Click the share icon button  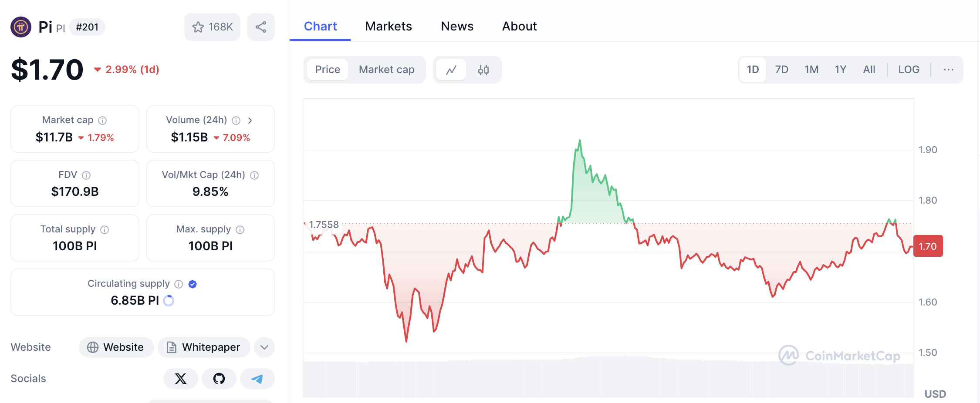point(261,27)
